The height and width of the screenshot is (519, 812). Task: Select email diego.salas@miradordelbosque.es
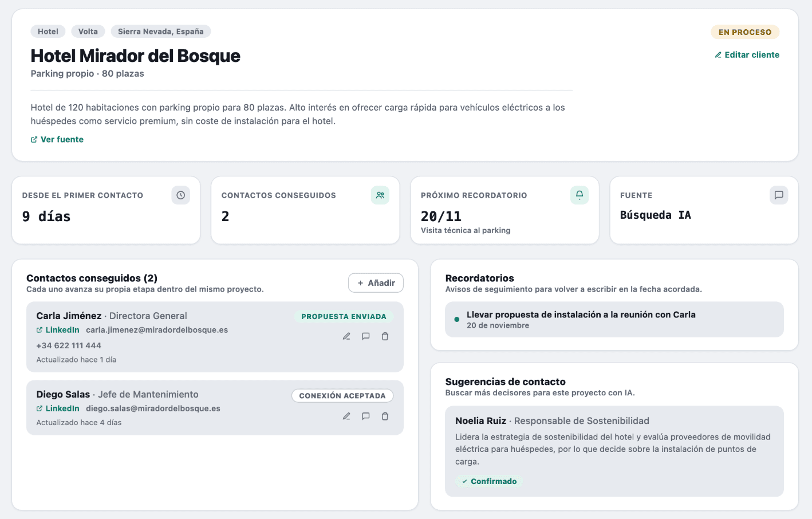click(153, 408)
